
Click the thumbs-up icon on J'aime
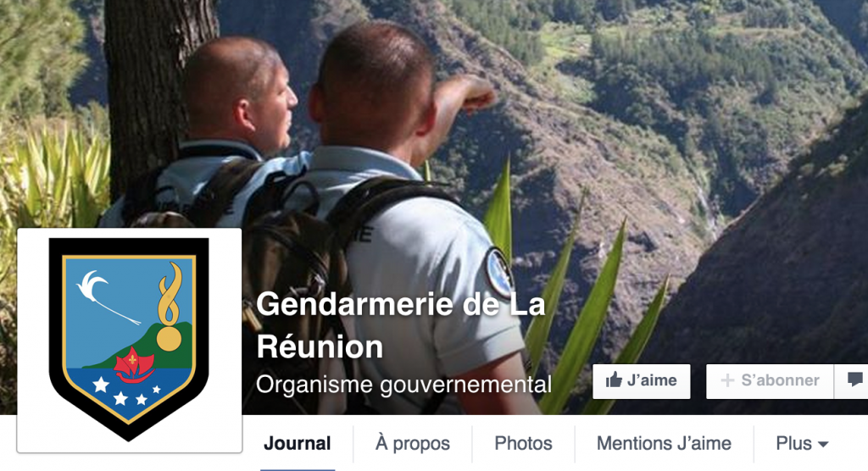[x=614, y=380]
